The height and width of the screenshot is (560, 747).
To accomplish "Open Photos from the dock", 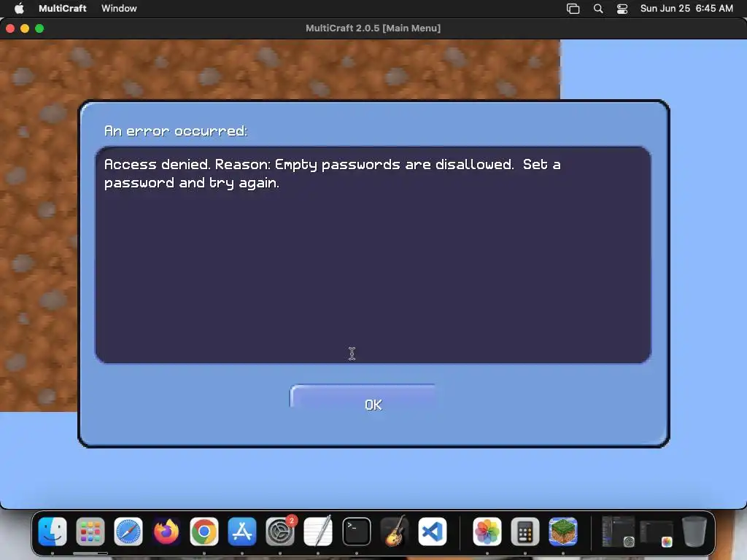I will pyautogui.click(x=487, y=532).
